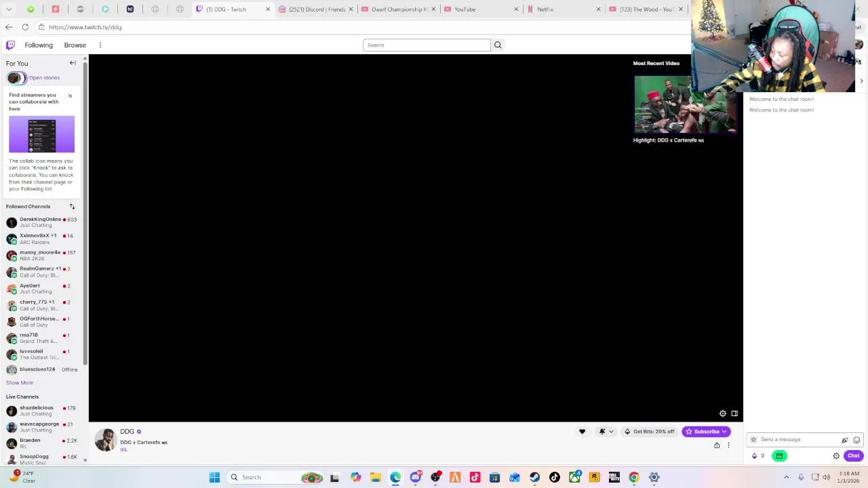Open wavecapgeorge live channel
This screenshot has width=868, height=488.
pyautogui.click(x=41, y=427)
